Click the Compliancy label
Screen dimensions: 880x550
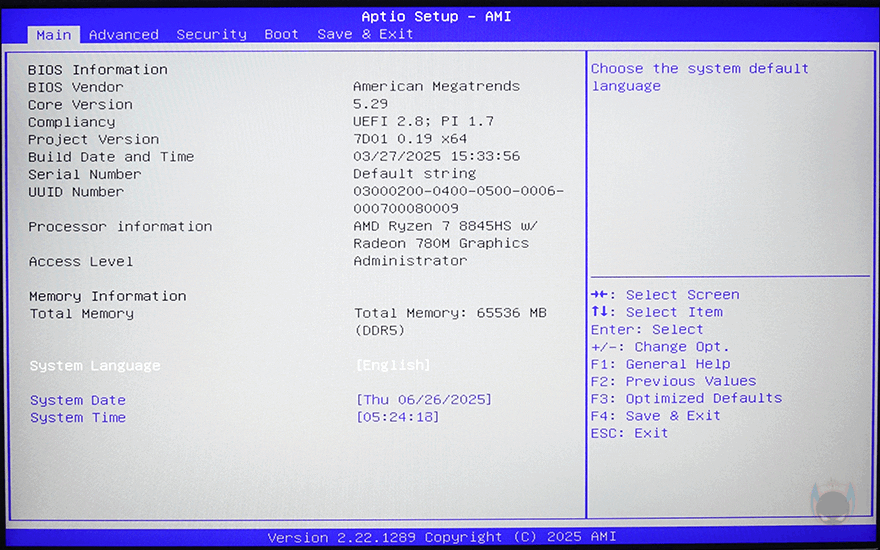71,122
